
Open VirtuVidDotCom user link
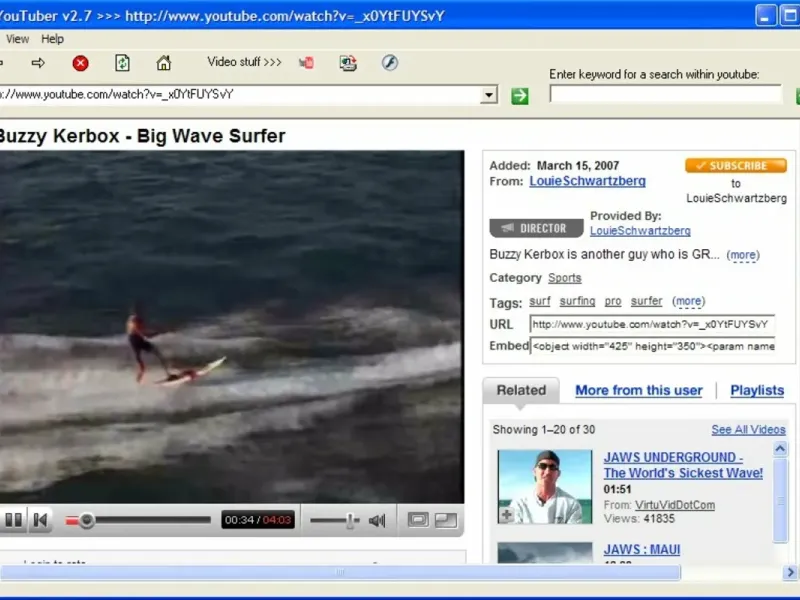click(x=674, y=505)
